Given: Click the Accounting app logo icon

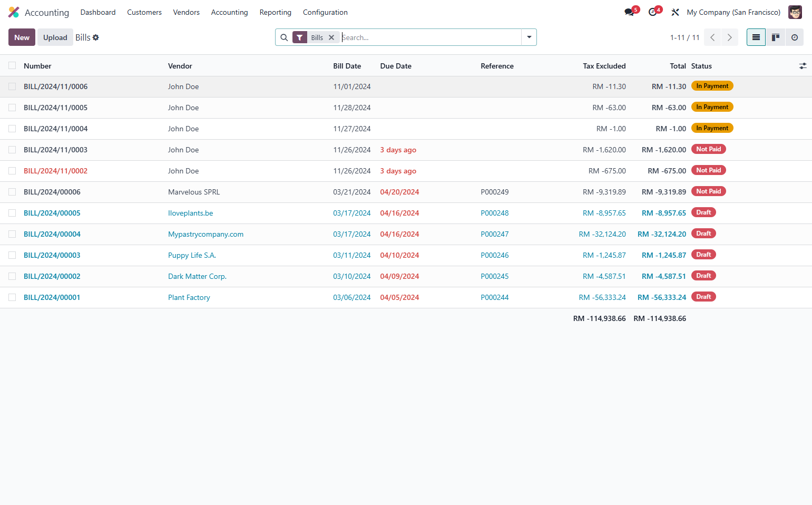Looking at the screenshot, I should pos(14,12).
